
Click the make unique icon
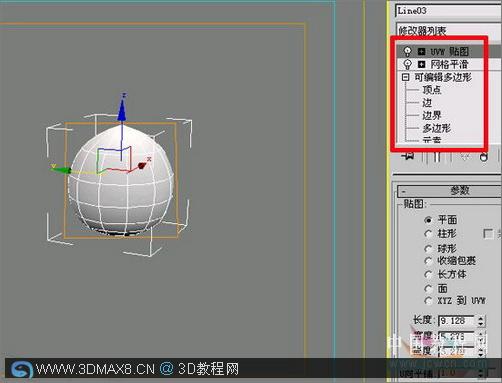click(x=465, y=157)
